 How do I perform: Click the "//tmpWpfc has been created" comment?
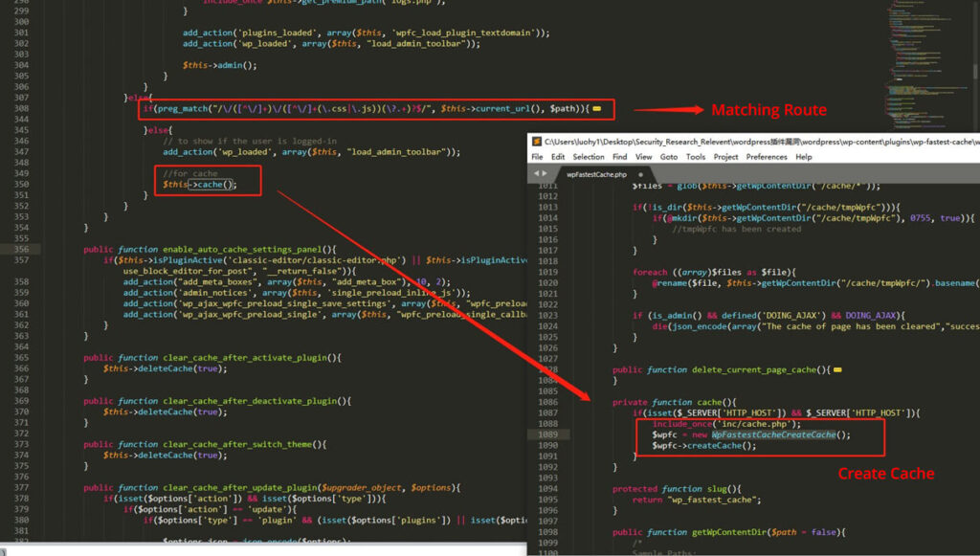(x=737, y=230)
